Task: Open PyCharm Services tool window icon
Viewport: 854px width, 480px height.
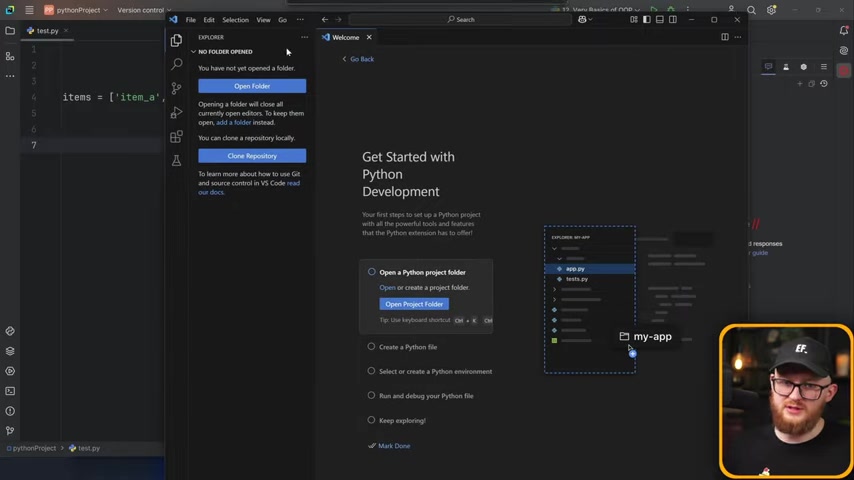Action: click(x=10, y=371)
